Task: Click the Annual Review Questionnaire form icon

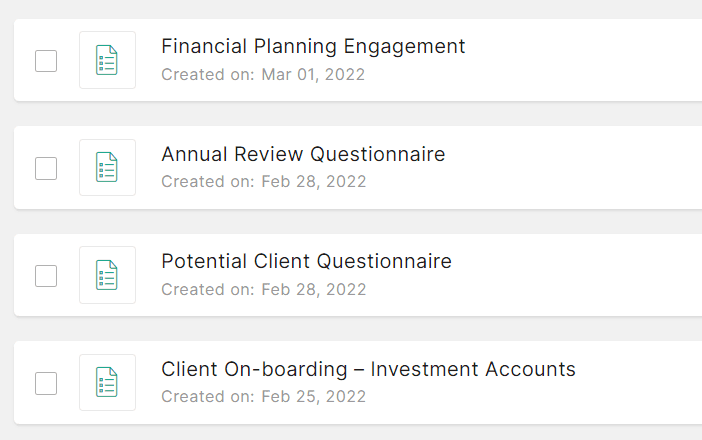Action: tap(107, 168)
